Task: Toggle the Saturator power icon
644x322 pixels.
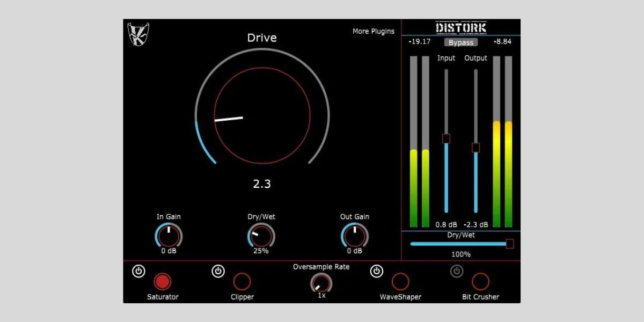Action: pyautogui.click(x=138, y=272)
